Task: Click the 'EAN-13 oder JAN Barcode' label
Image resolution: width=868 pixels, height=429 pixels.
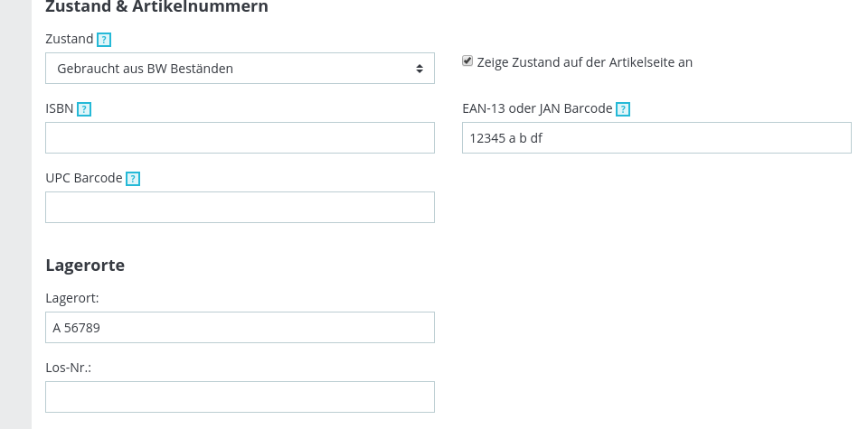Action: pyautogui.click(x=537, y=109)
